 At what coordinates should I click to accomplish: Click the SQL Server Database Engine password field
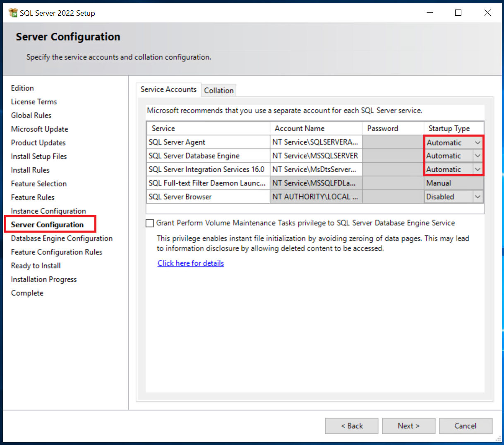point(393,156)
